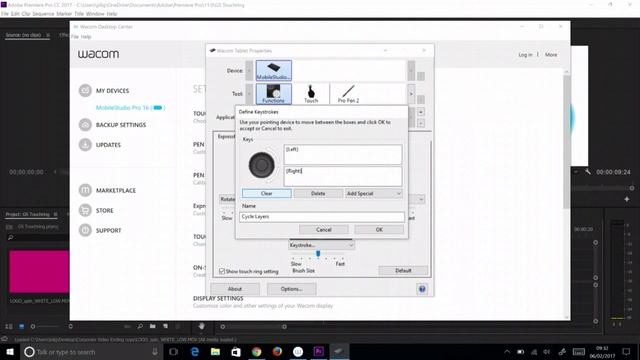This screenshot has width=640, height=360.
Task: Click the Options... button
Action: pyautogui.click(x=291, y=289)
